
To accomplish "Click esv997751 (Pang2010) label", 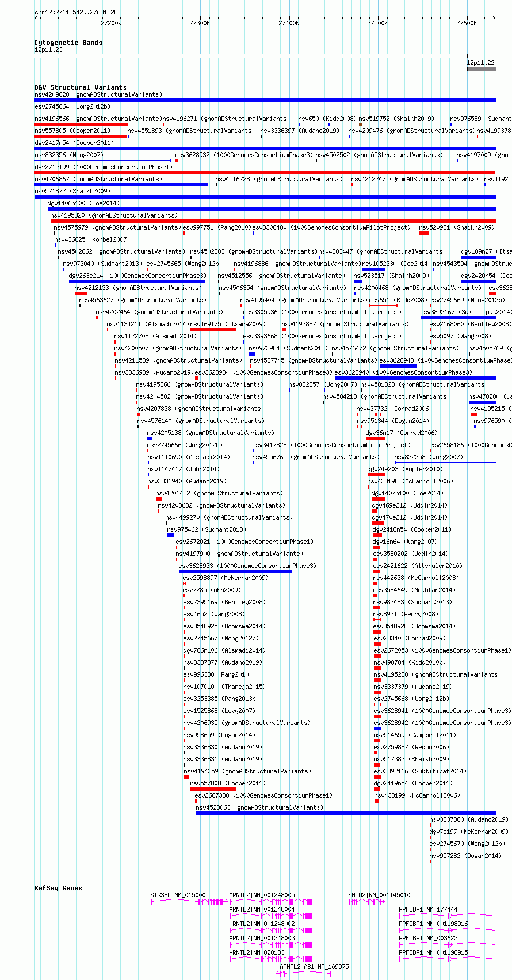I will pos(217,227).
